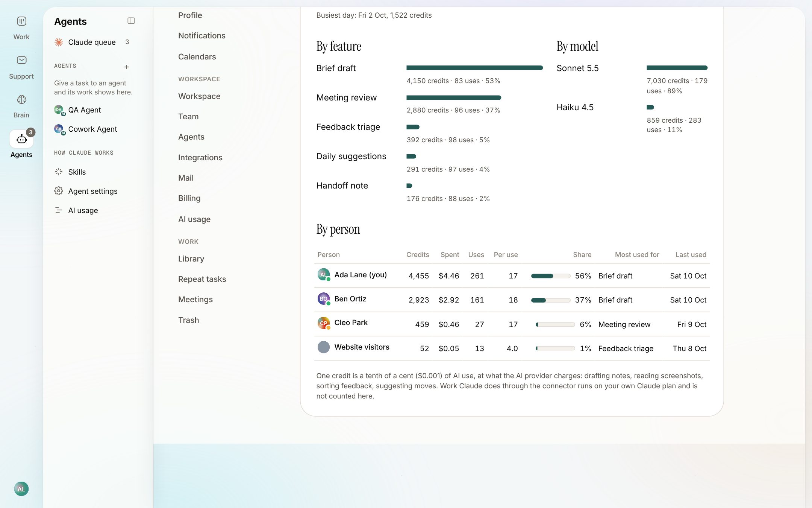Click the Website visitors grey avatar

pyautogui.click(x=324, y=347)
